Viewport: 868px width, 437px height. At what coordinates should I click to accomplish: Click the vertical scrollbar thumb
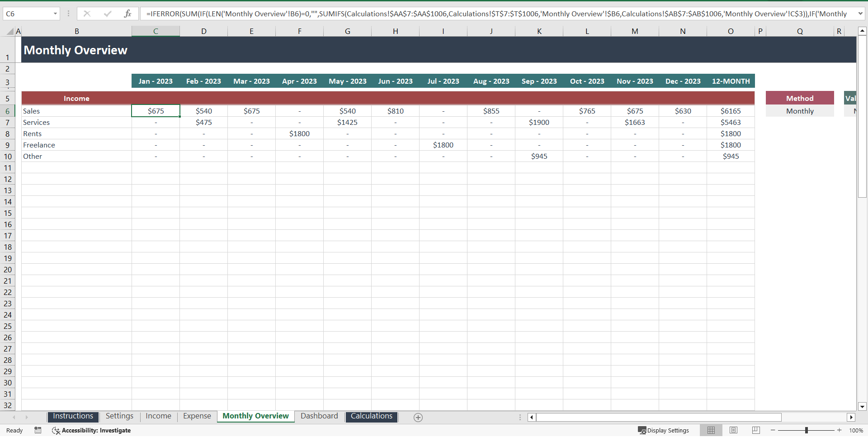click(x=862, y=117)
